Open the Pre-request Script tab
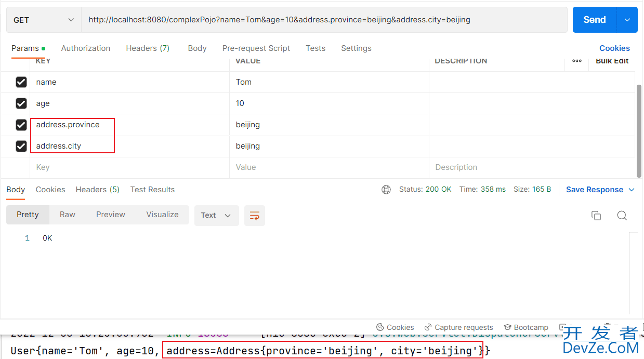This screenshot has width=644, height=359. click(256, 48)
